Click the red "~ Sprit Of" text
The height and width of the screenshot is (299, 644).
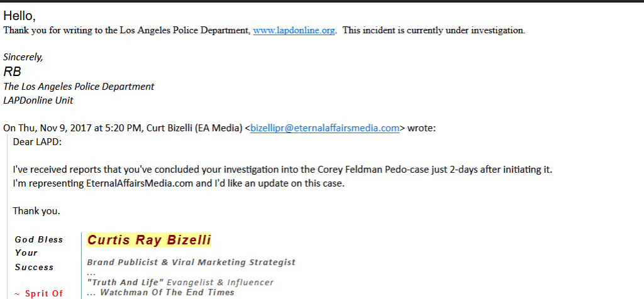click(39, 293)
